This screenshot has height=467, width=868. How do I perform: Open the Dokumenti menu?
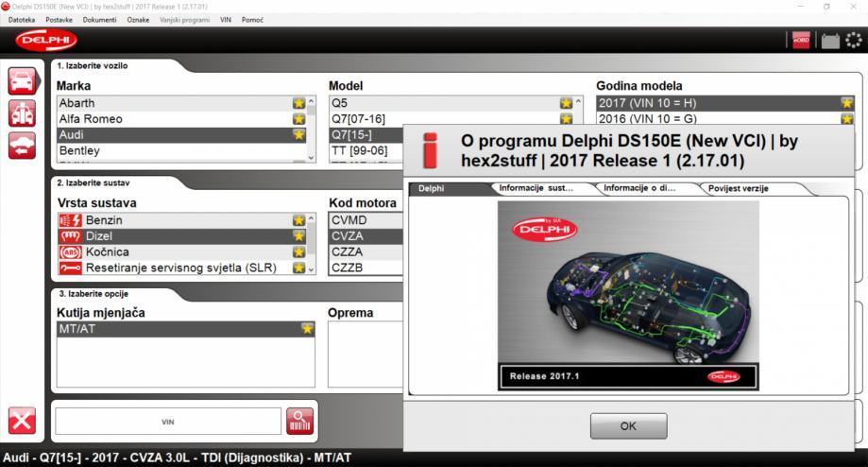pyautogui.click(x=99, y=20)
